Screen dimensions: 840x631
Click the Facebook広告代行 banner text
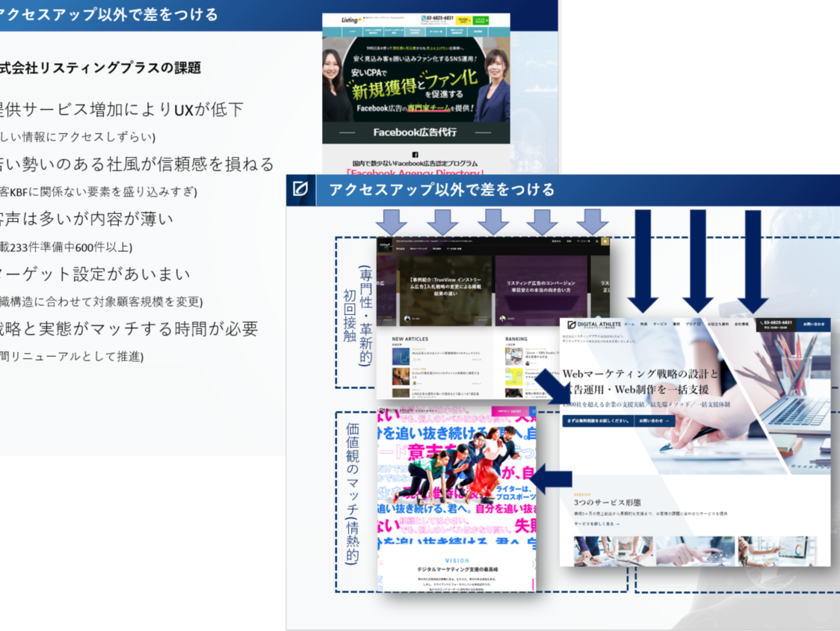416,132
